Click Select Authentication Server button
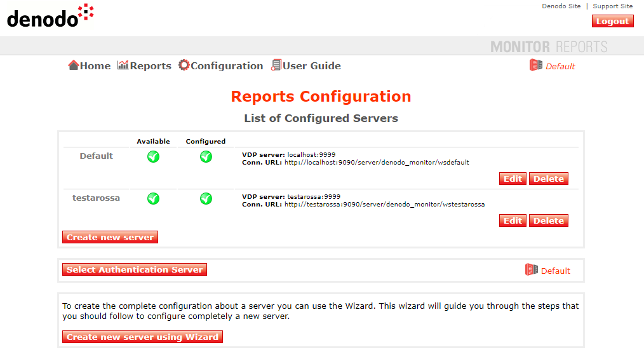644x359 pixels. pos(134,269)
